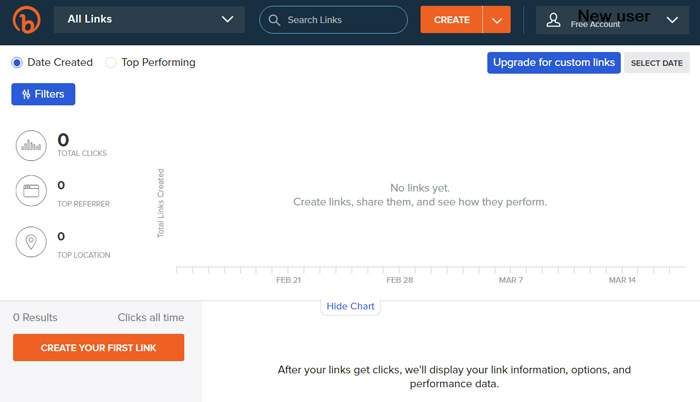Click the user profile avatar icon
Screen dimensions: 700x402
[x=553, y=20]
